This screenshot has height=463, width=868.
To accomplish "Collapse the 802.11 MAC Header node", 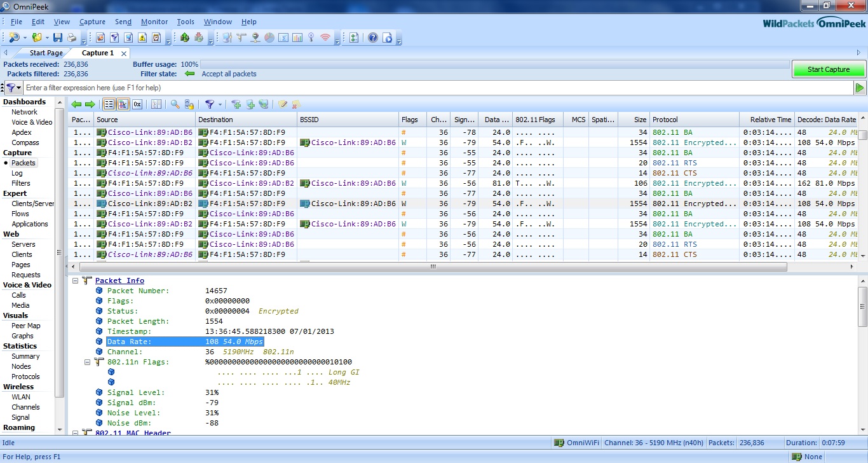I will 76,433.
